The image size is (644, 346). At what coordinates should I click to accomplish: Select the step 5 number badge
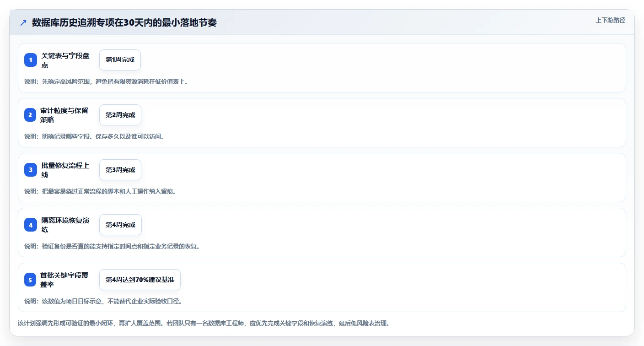30,280
